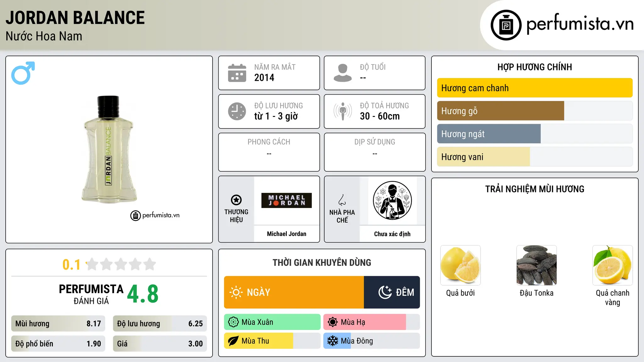This screenshot has width=644, height=362.
Task: Click the blue male gender symbol
Action: 23,73
